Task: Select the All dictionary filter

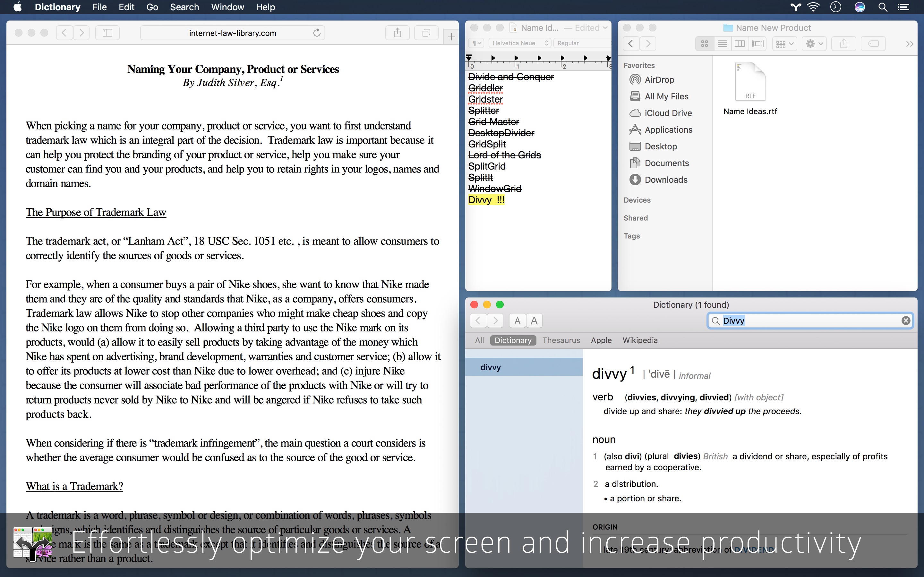Action: coord(479,340)
